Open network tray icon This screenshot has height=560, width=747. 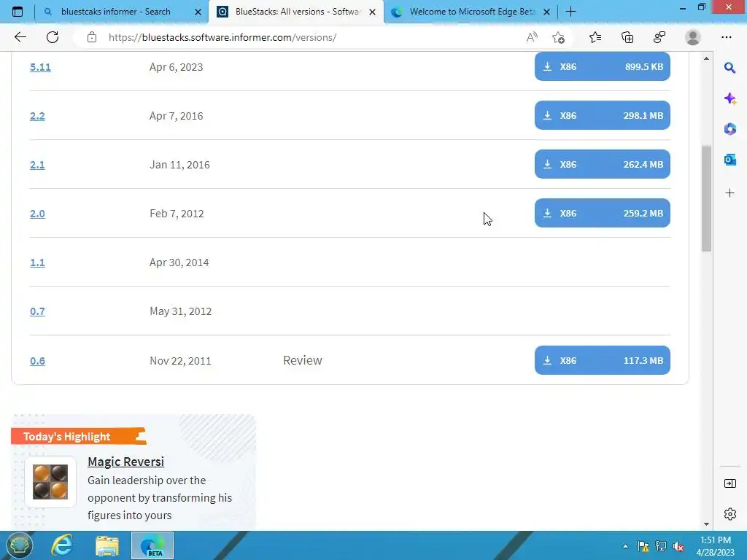pyautogui.click(x=661, y=546)
